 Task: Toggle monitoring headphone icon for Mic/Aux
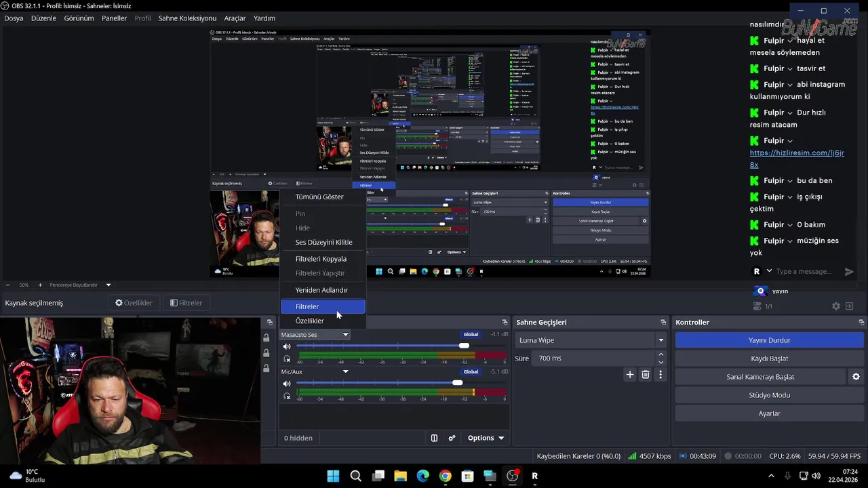[x=287, y=396]
